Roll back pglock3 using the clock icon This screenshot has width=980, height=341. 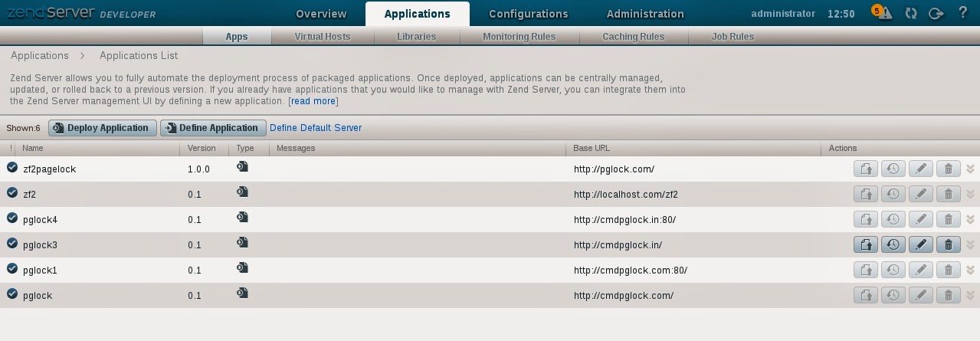893,245
